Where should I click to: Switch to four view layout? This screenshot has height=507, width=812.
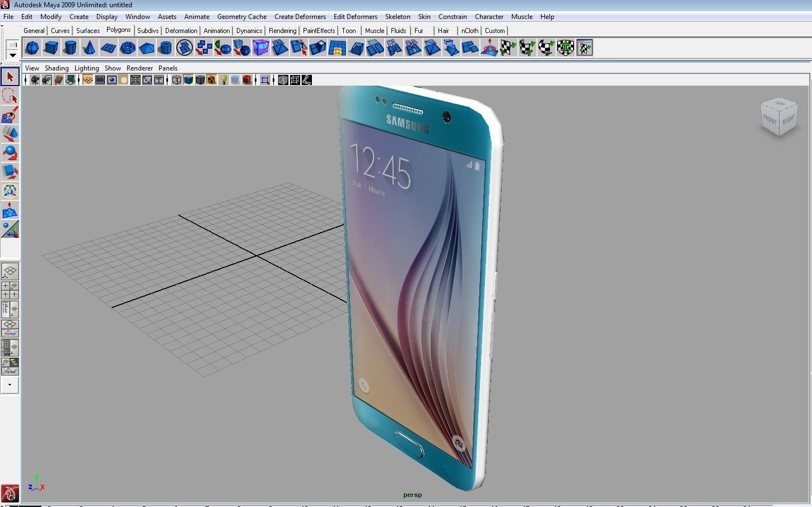click(x=10, y=290)
